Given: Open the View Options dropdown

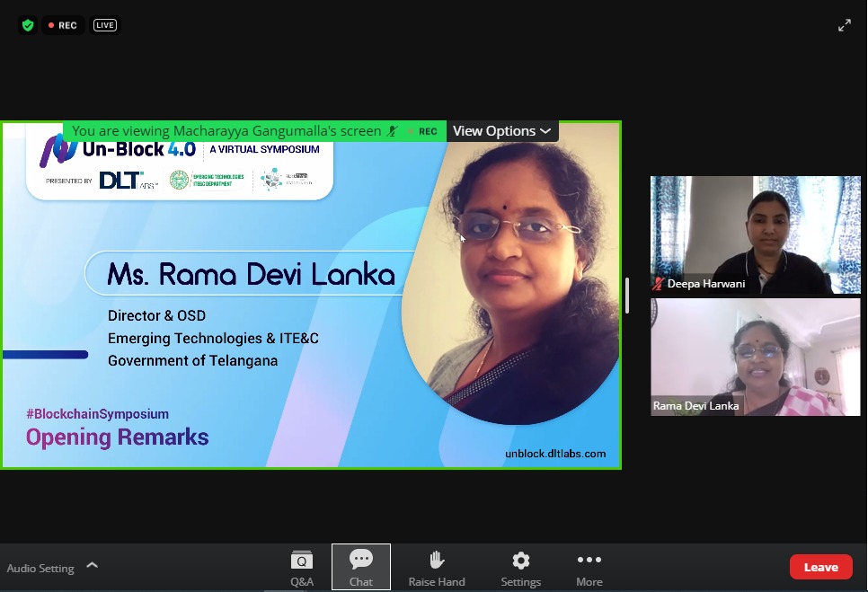Looking at the screenshot, I should point(502,131).
